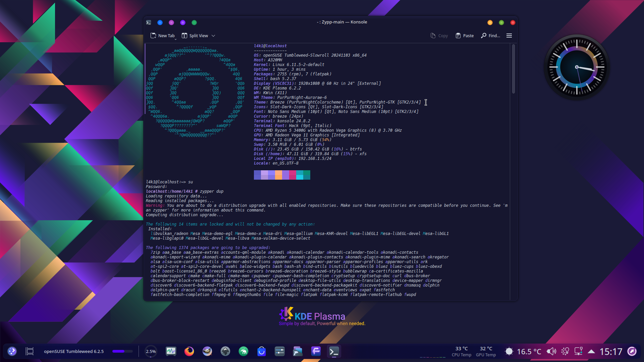Image resolution: width=644 pixels, height=362 pixels.
Task: Click the 'Computing distribution upgrade...' line
Action: click(184, 215)
